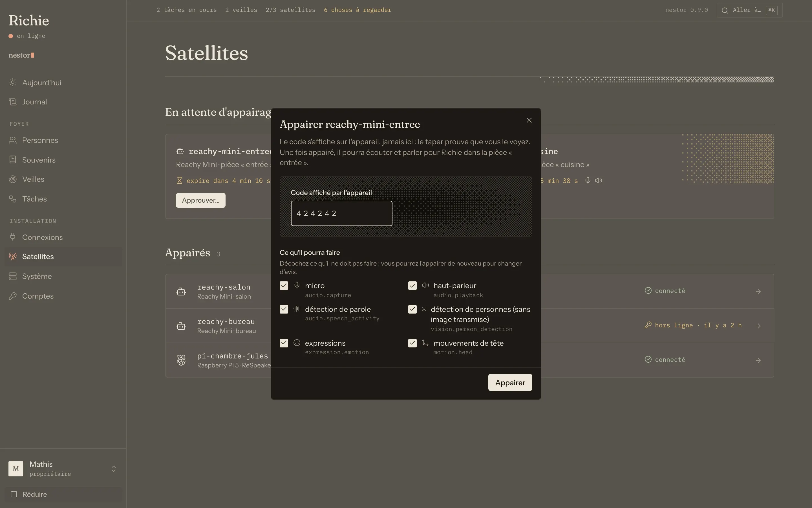Image resolution: width=812 pixels, height=508 pixels.
Task: Open the Aller à search box
Action: 749,10
